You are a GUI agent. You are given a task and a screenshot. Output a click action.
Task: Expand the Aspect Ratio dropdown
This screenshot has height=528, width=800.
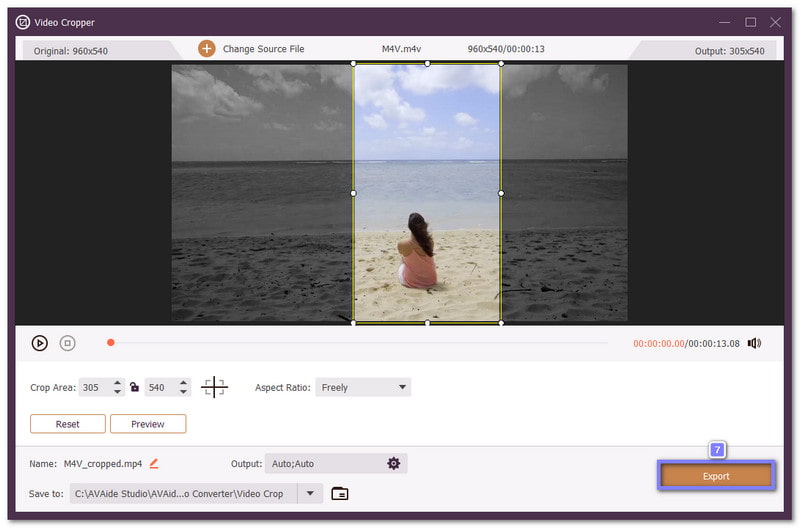pos(403,387)
